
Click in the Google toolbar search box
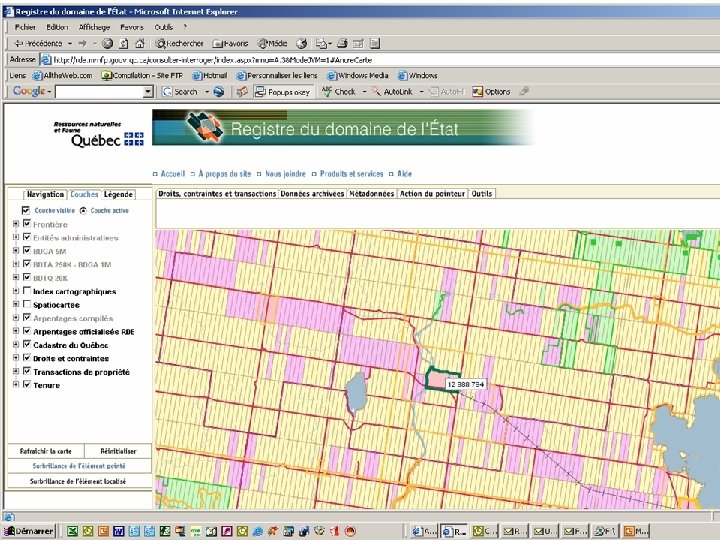tap(99, 92)
